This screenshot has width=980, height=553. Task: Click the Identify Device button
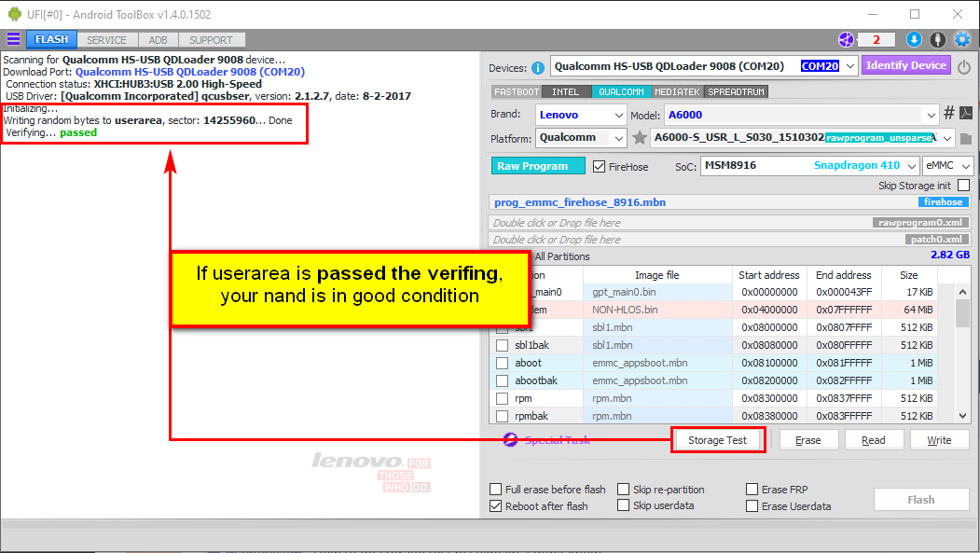pos(905,65)
